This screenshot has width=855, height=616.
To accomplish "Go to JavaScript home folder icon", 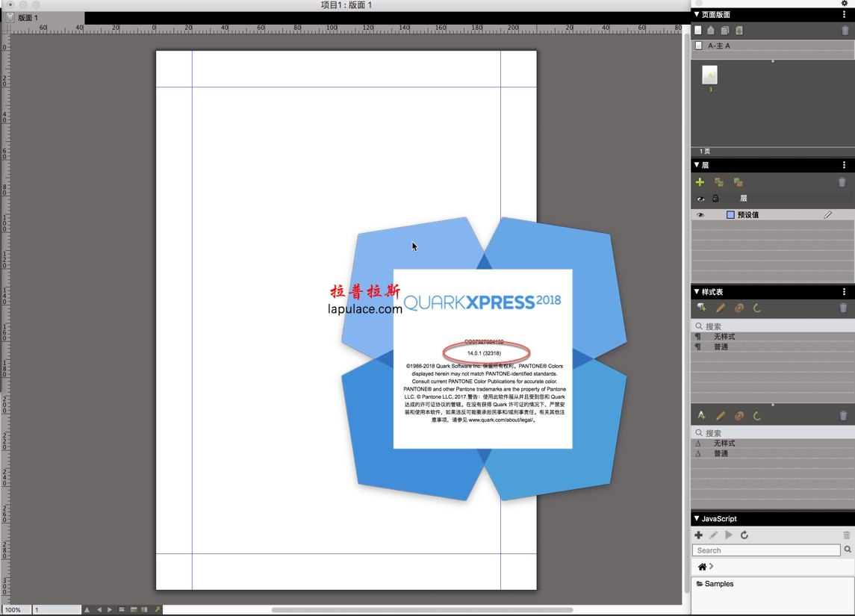I will 703,567.
